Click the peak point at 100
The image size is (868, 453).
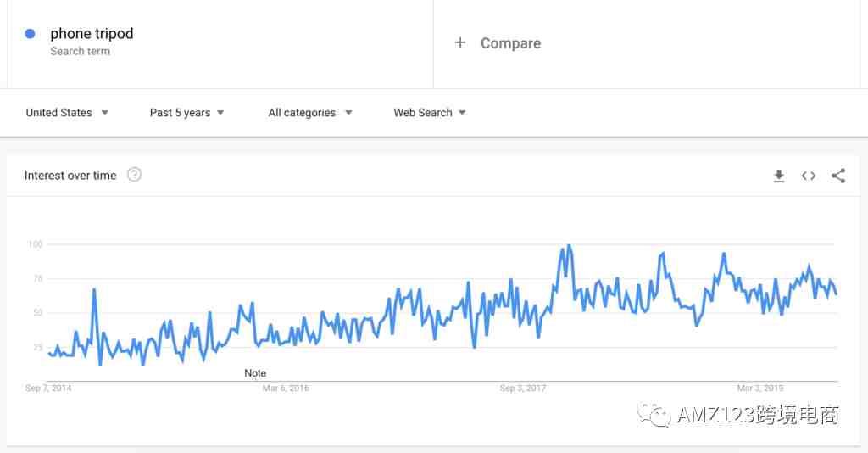click(569, 245)
